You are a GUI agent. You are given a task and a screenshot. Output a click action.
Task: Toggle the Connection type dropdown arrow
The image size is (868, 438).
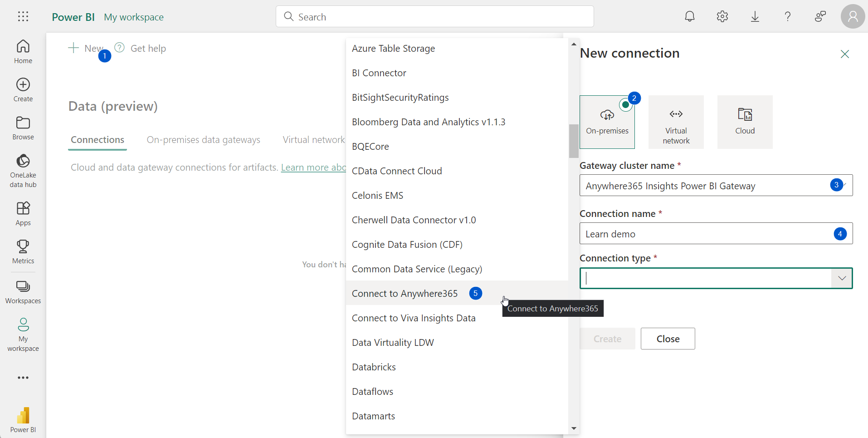click(842, 278)
